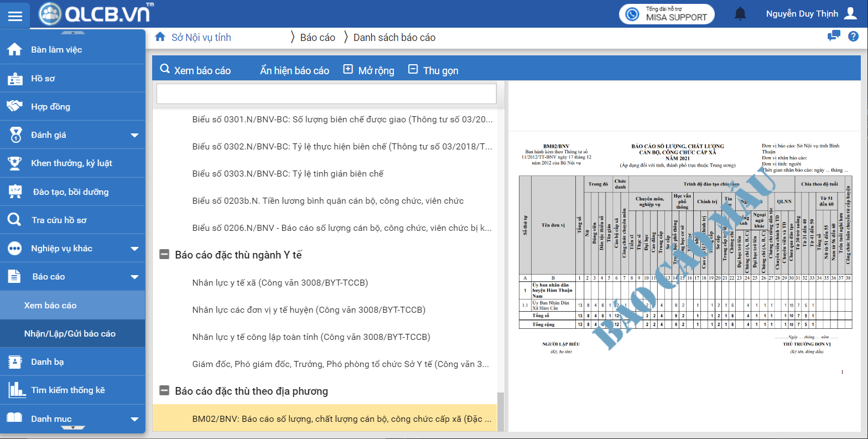Screen dimensions: 868x439
Task: Click the Xem báo cáo magnifier icon
Action: click(x=165, y=69)
